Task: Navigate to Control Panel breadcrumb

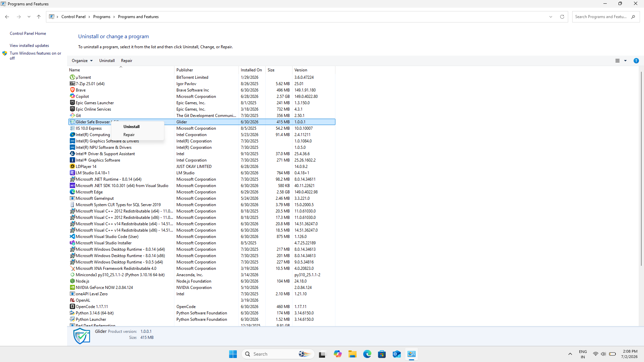Action: 73,17
